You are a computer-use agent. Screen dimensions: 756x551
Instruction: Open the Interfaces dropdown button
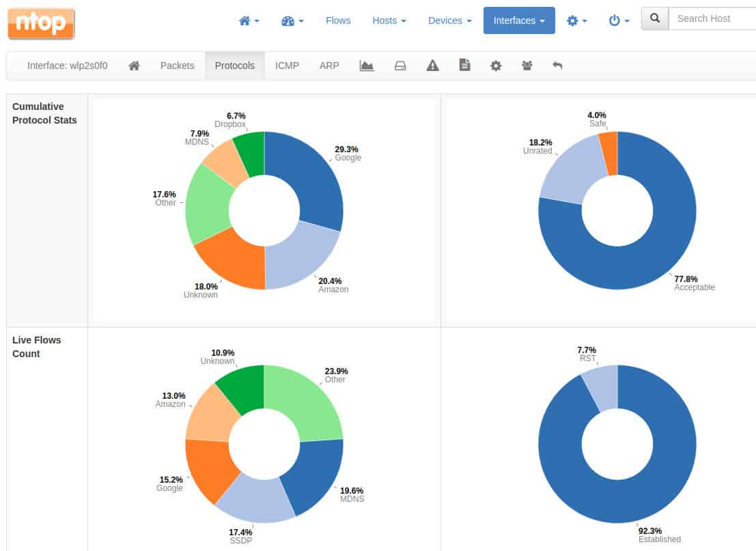[519, 20]
